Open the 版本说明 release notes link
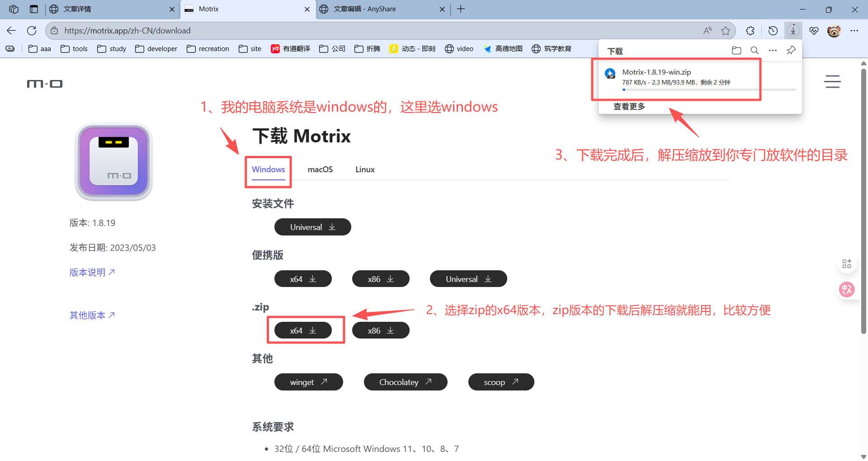Viewport: 868px width, 461px height. 92,272
